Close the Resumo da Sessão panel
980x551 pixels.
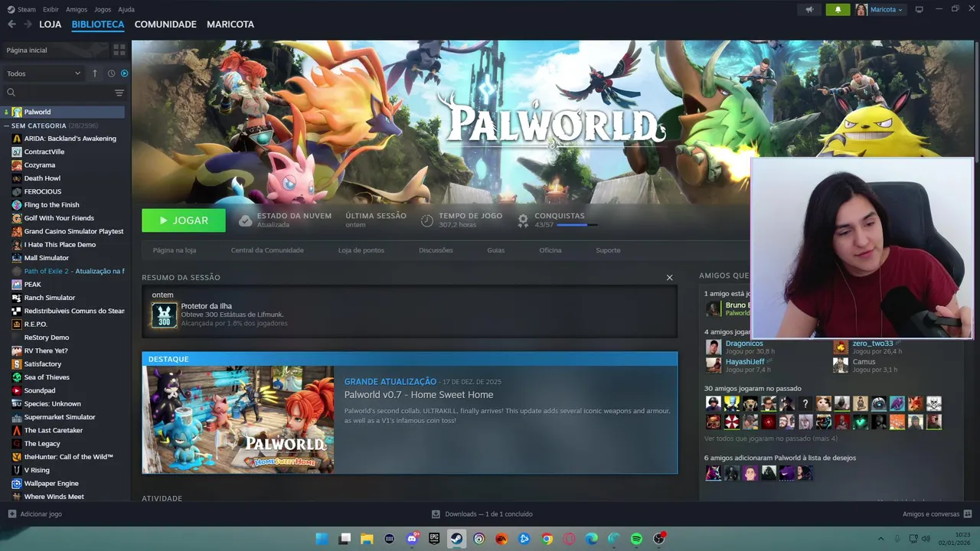point(669,278)
